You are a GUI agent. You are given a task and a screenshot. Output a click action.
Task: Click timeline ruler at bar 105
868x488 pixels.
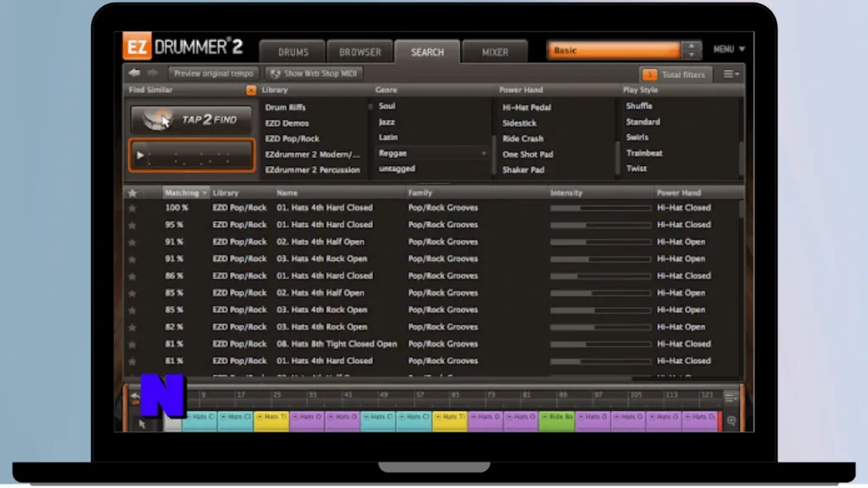[x=636, y=396]
